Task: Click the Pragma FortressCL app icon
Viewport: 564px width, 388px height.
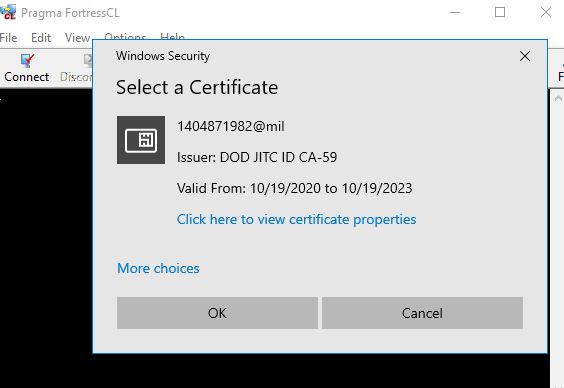Action: click(x=8, y=12)
